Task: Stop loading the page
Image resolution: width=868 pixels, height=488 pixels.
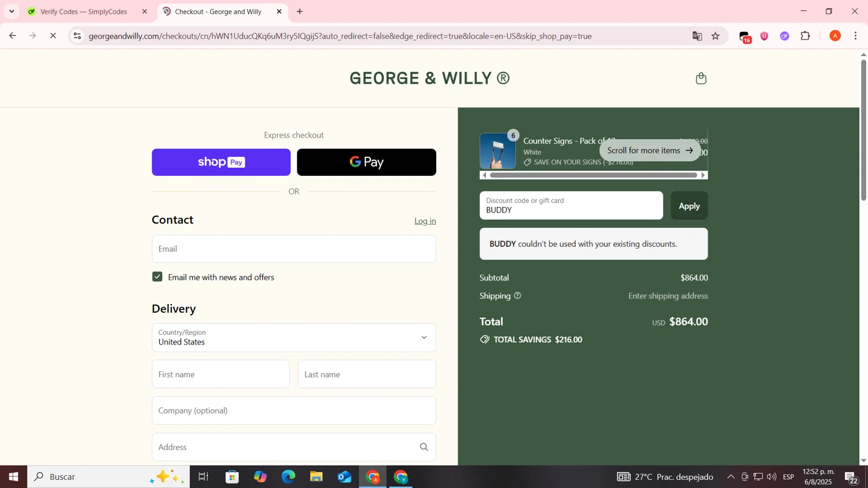Action: pyautogui.click(x=53, y=36)
